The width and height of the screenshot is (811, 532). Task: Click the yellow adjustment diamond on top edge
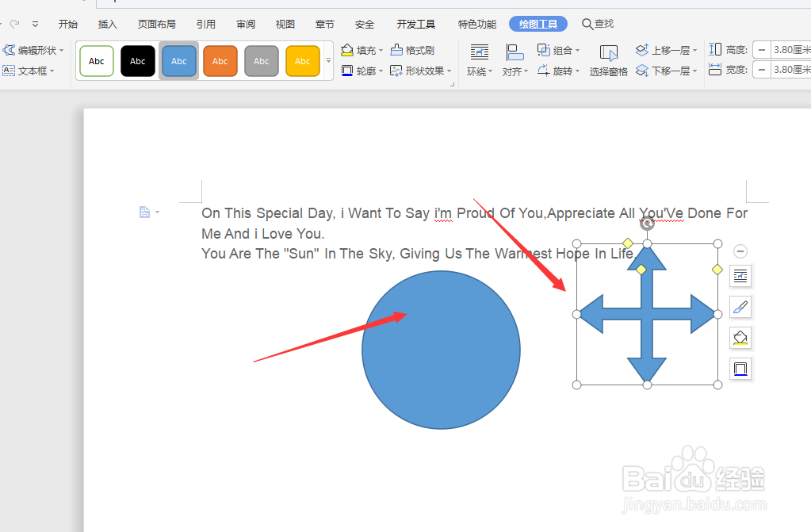pyautogui.click(x=627, y=243)
